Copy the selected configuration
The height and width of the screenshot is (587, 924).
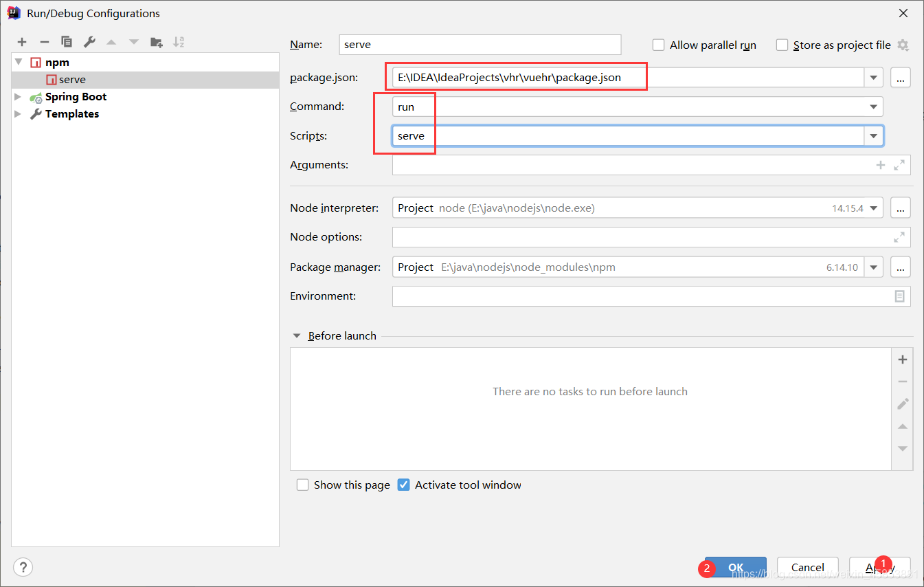click(x=67, y=42)
